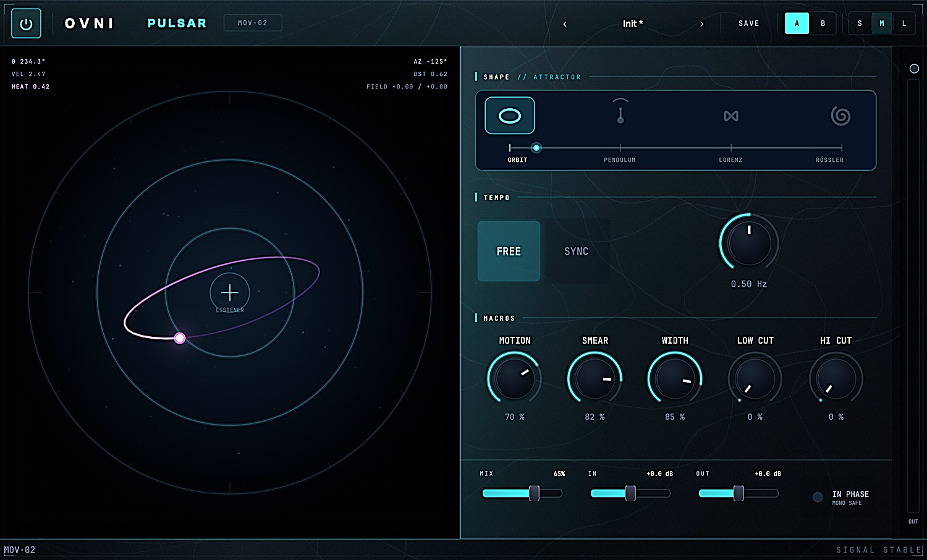
Task: Click the 65% mix value
Action: point(559,473)
